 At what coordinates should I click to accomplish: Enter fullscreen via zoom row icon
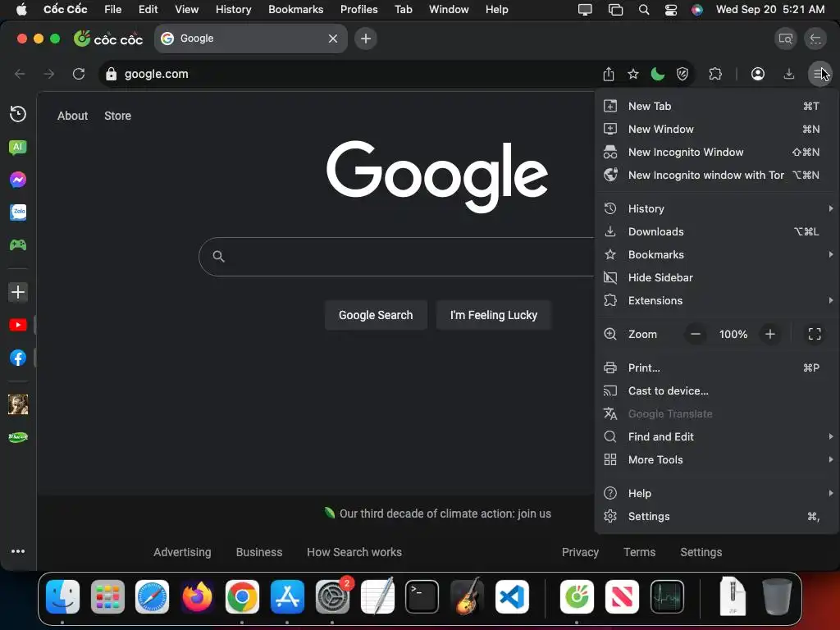pyautogui.click(x=815, y=335)
